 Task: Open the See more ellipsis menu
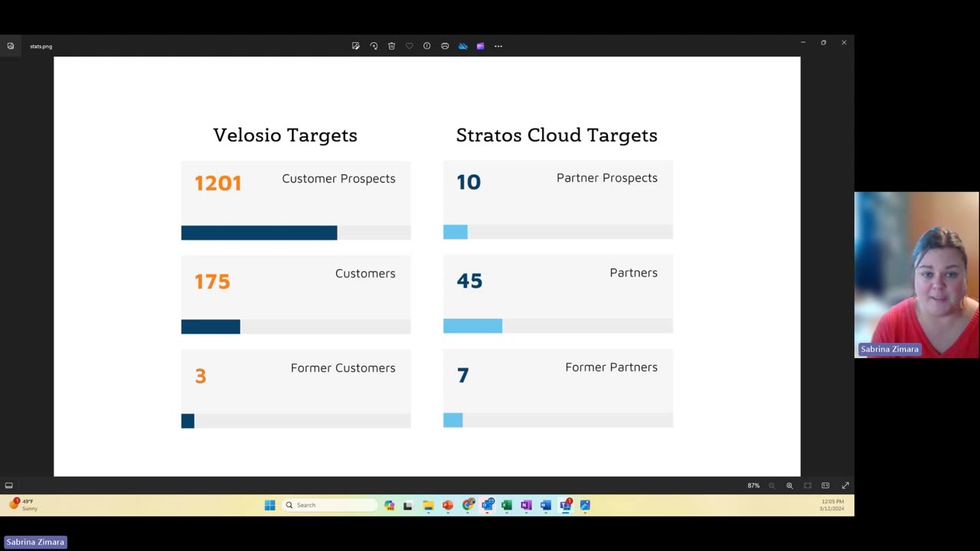pyautogui.click(x=498, y=46)
